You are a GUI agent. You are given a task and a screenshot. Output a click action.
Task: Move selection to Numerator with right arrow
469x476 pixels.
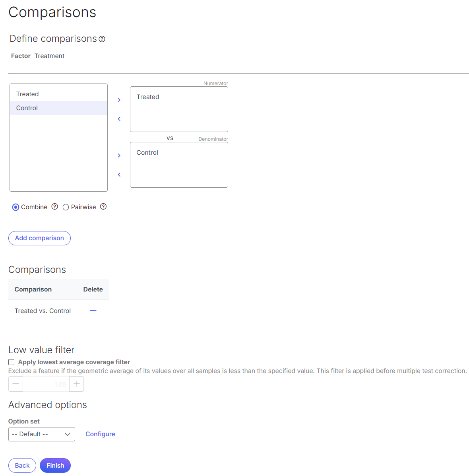(119, 100)
